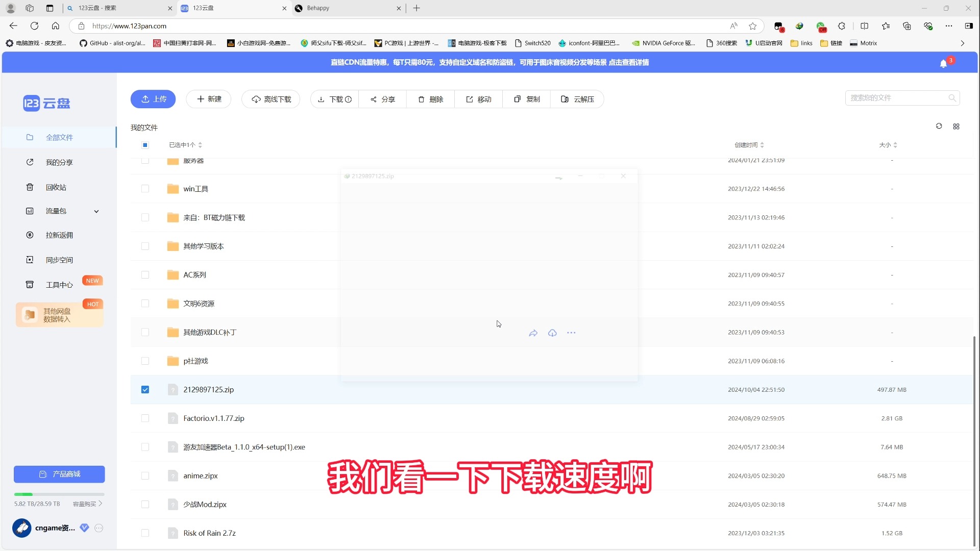Click the 上传 upload button
Image resolution: width=980 pixels, height=551 pixels.
[x=153, y=99]
